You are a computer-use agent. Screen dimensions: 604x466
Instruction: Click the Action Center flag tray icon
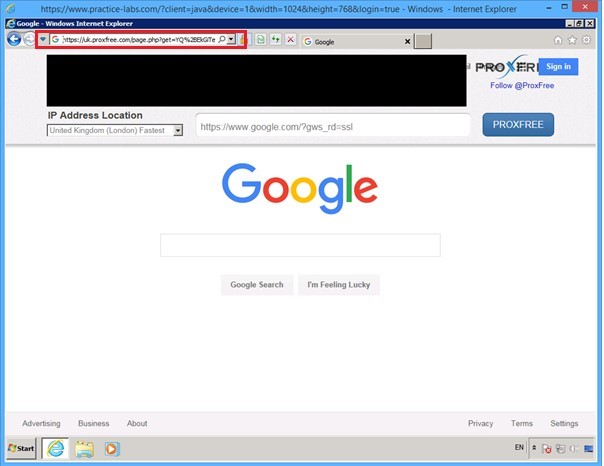[546, 449]
